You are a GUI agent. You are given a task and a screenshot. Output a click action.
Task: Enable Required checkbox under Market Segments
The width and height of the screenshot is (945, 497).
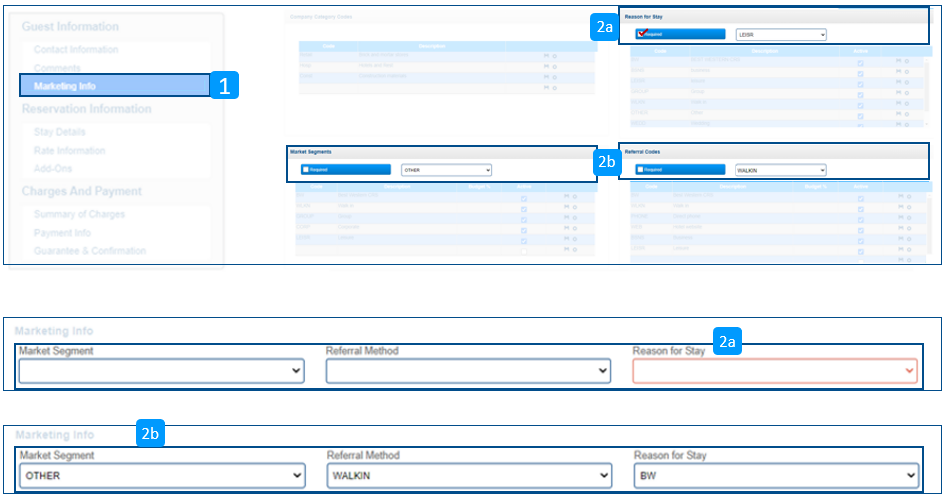(306, 170)
